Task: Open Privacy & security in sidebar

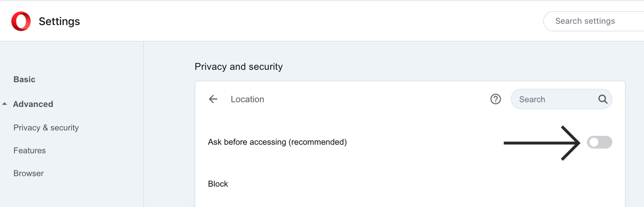Action: (46, 128)
